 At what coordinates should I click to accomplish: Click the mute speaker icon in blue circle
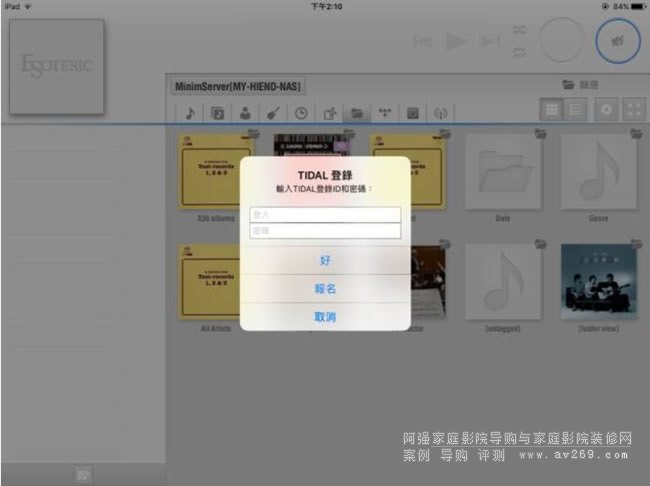(x=617, y=40)
